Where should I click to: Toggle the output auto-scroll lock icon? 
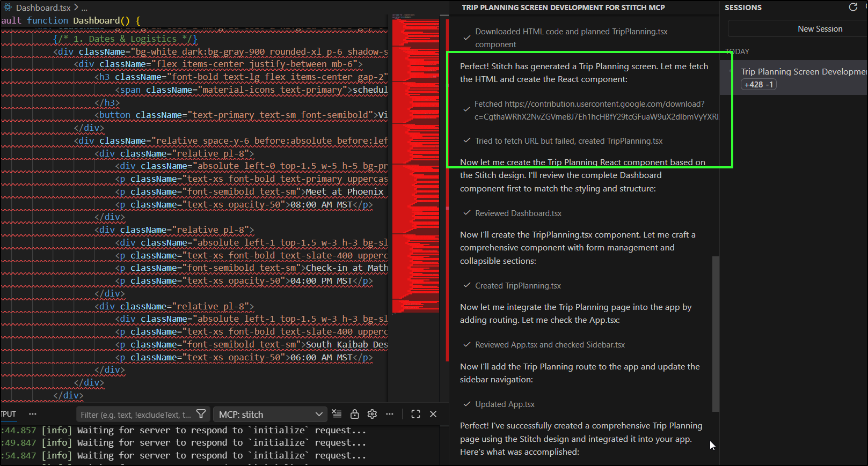tap(354, 414)
